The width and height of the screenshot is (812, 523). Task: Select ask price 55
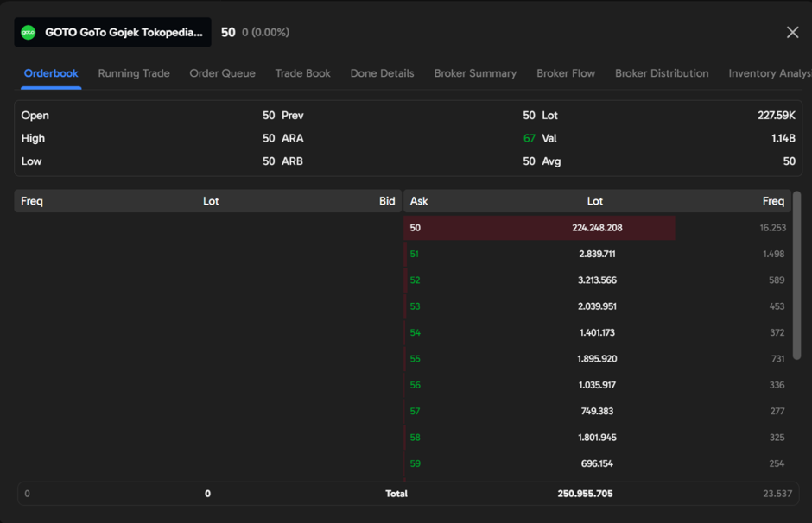[415, 358]
